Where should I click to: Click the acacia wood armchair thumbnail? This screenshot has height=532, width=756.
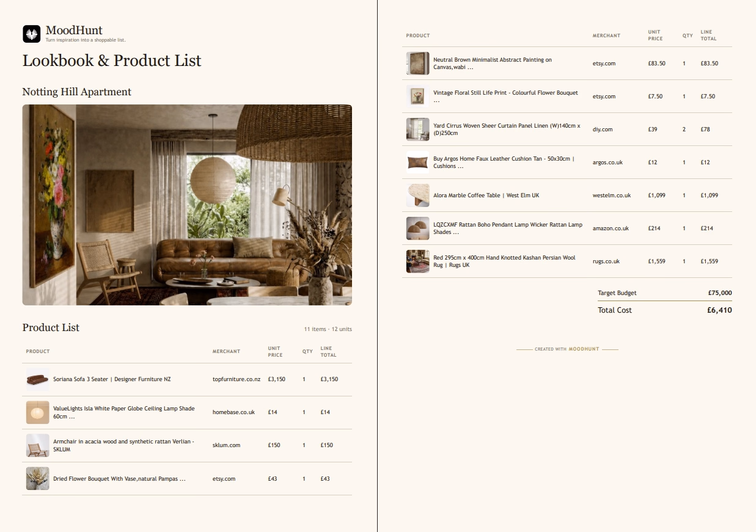pos(37,445)
